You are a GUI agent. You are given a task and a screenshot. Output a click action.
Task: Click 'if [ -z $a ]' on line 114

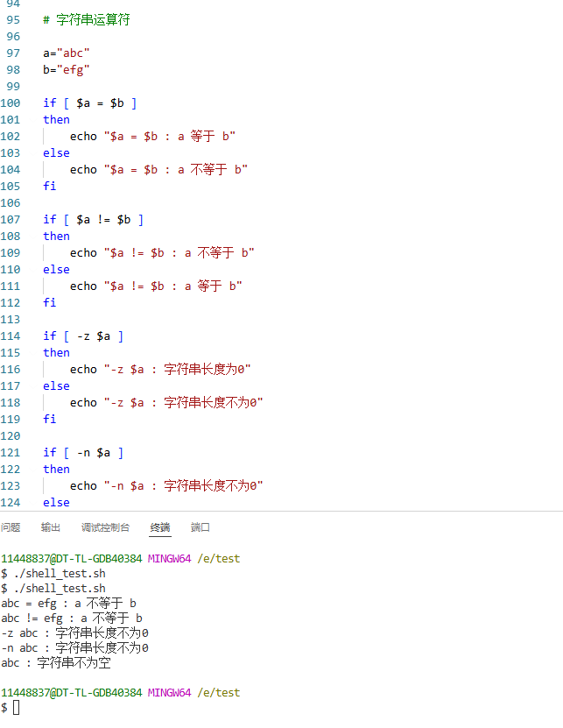[83, 336]
